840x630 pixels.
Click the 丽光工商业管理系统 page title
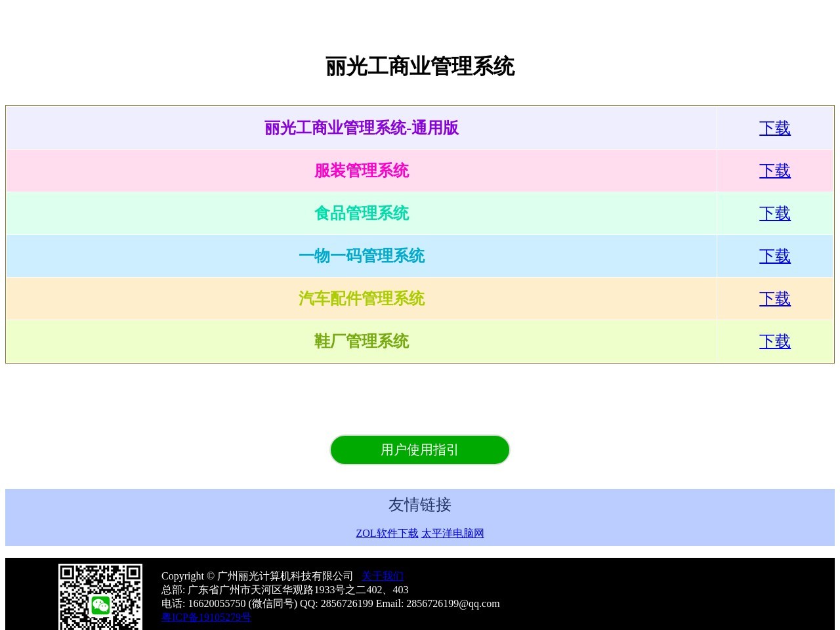point(419,66)
